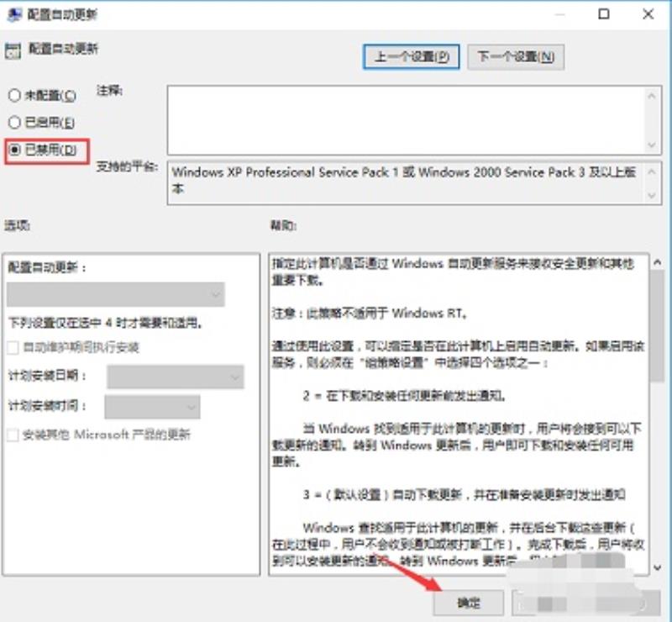Click the 下一个设置(N) button
Viewport: 672px width, 622px height.
(x=516, y=56)
